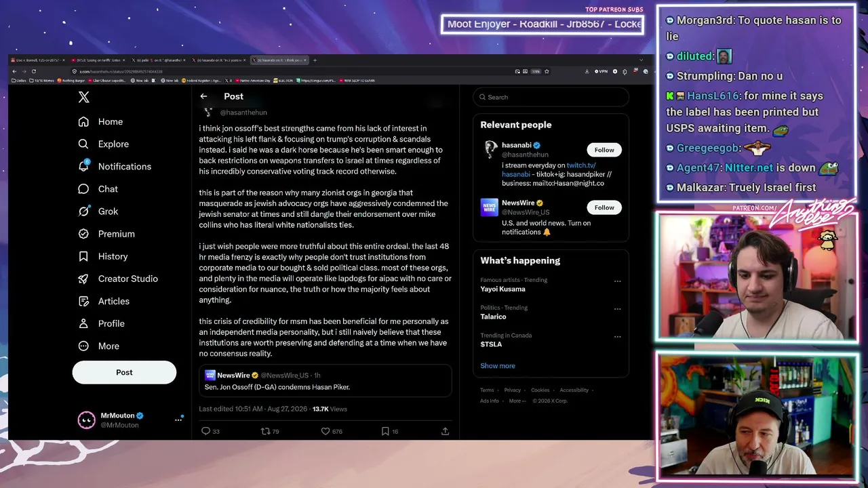The height and width of the screenshot is (488, 868).
Task: Open the More menu in the sidebar
Action: [98, 346]
